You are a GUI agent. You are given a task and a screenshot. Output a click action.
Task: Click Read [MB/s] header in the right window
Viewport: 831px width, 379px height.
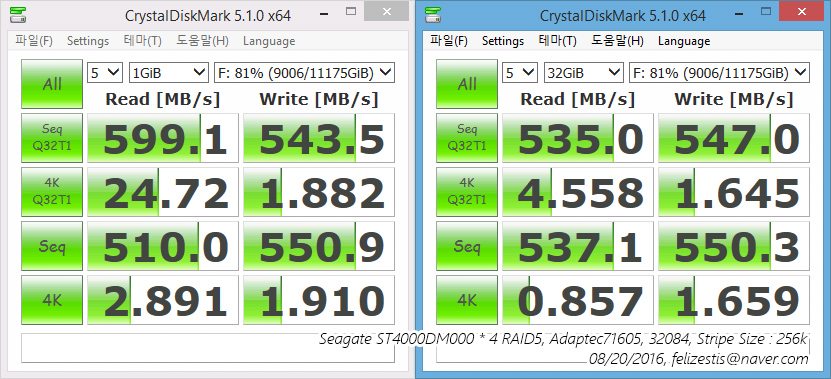coord(577,99)
